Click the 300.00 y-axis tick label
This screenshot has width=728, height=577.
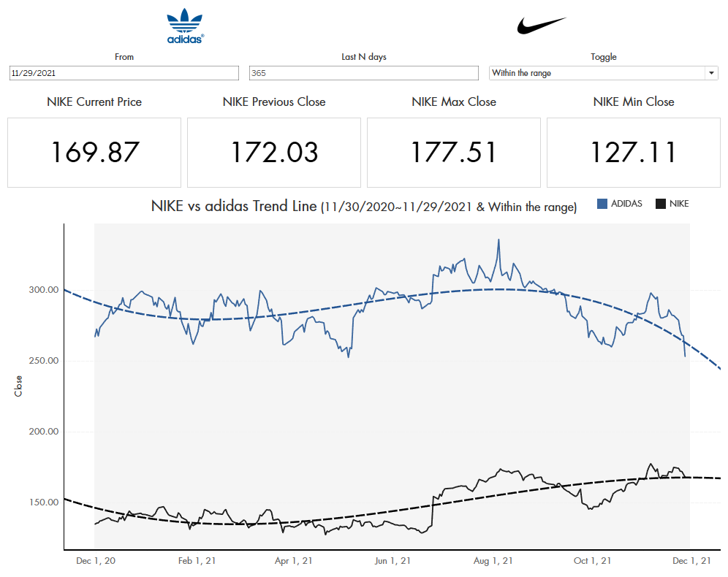(44, 290)
